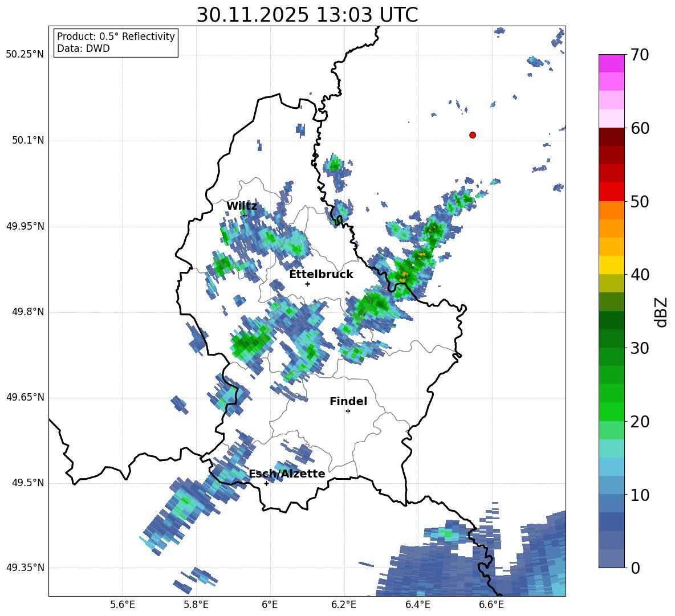Click the Wiltz city label
This screenshot has width=675, height=616.
(x=242, y=206)
